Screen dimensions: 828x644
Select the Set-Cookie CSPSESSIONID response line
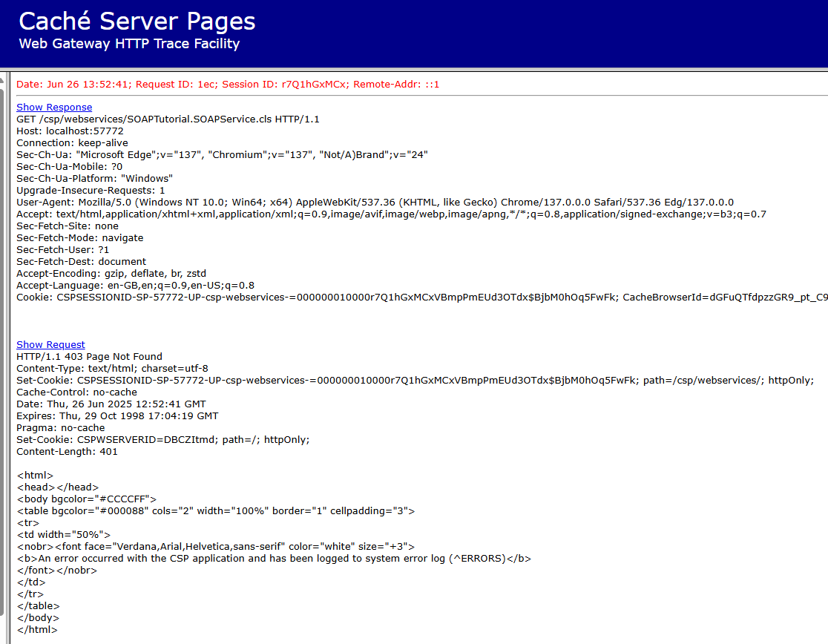tap(415, 381)
